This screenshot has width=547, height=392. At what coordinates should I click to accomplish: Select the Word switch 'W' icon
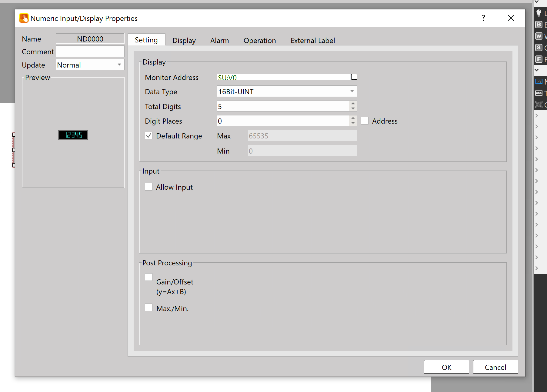(539, 36)
